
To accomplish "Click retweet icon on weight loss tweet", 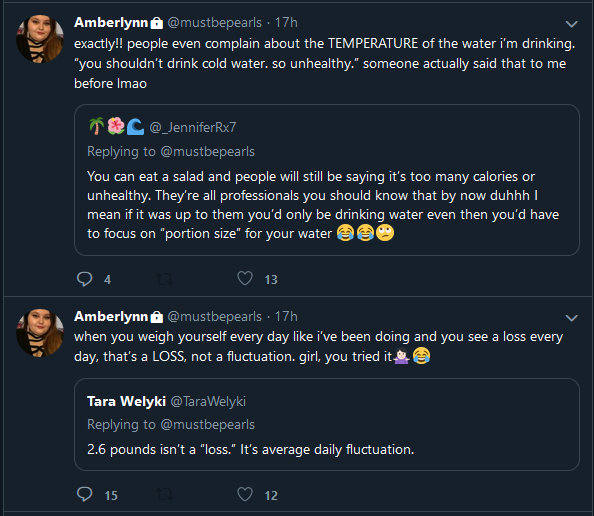I will pos(164,495).
